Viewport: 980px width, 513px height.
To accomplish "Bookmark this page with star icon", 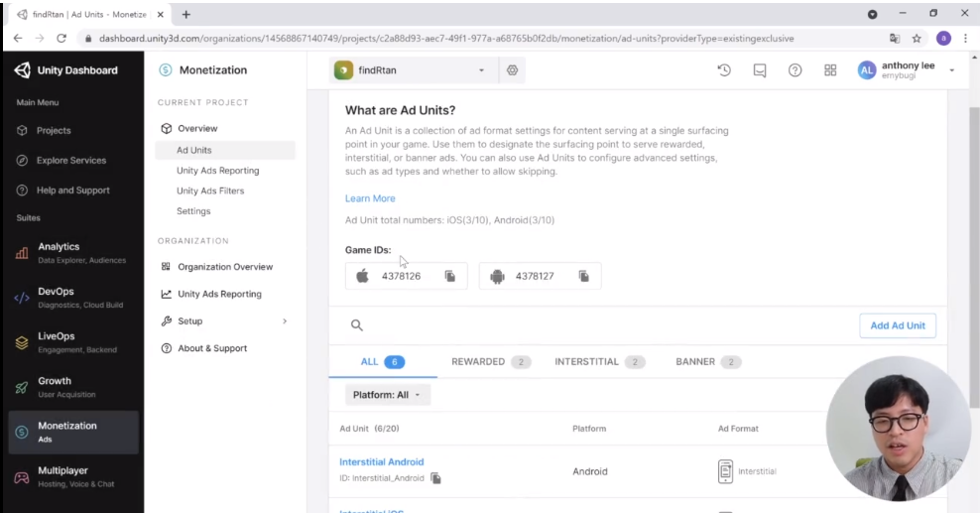I will [917, 39].
